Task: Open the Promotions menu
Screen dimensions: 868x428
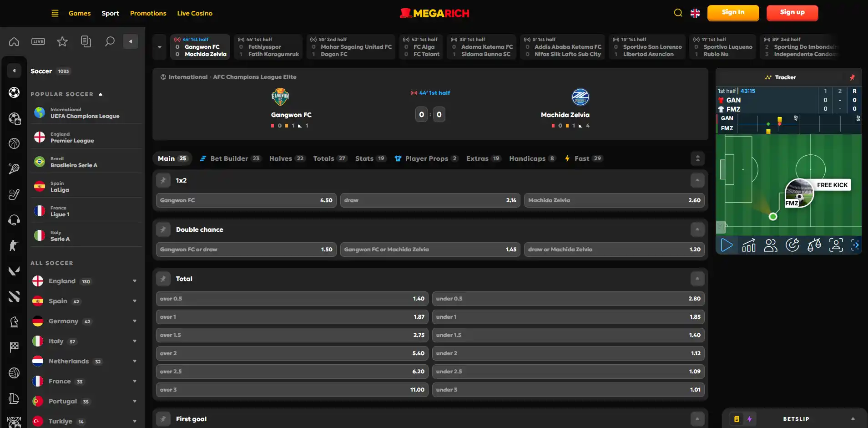Action: 148,13
